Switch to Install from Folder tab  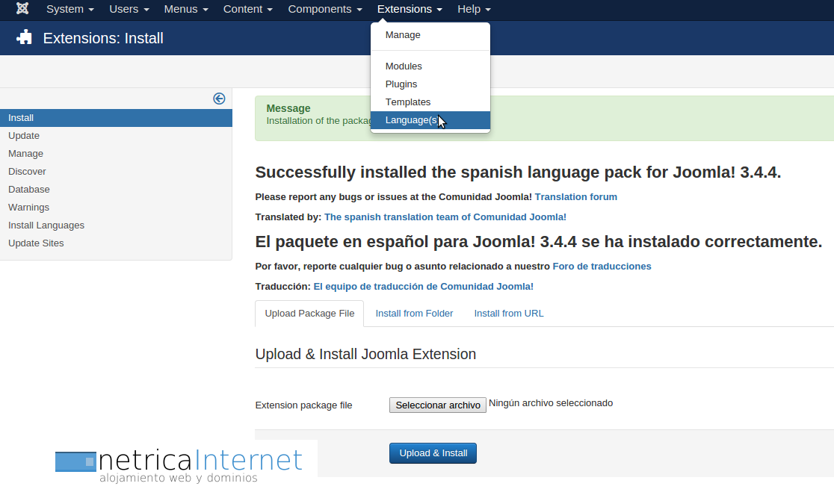414,314
